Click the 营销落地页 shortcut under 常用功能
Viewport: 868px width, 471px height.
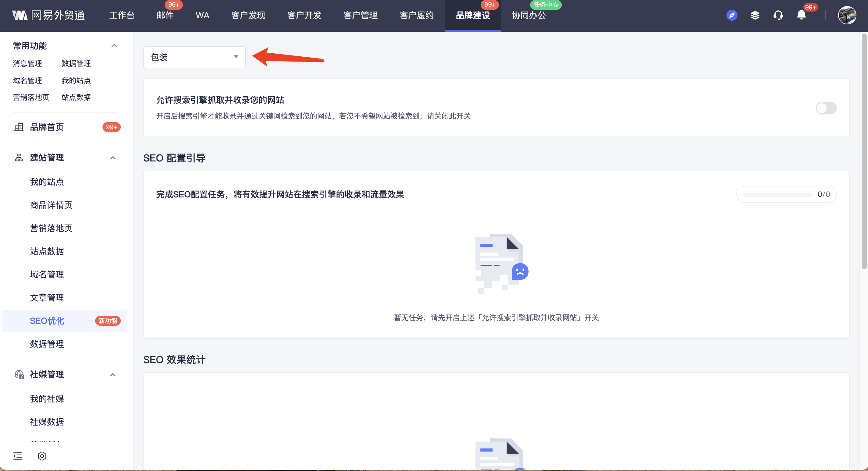31,97
